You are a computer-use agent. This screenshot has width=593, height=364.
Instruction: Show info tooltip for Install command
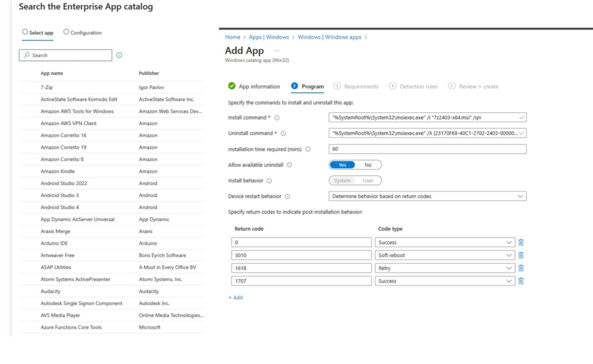277,117
